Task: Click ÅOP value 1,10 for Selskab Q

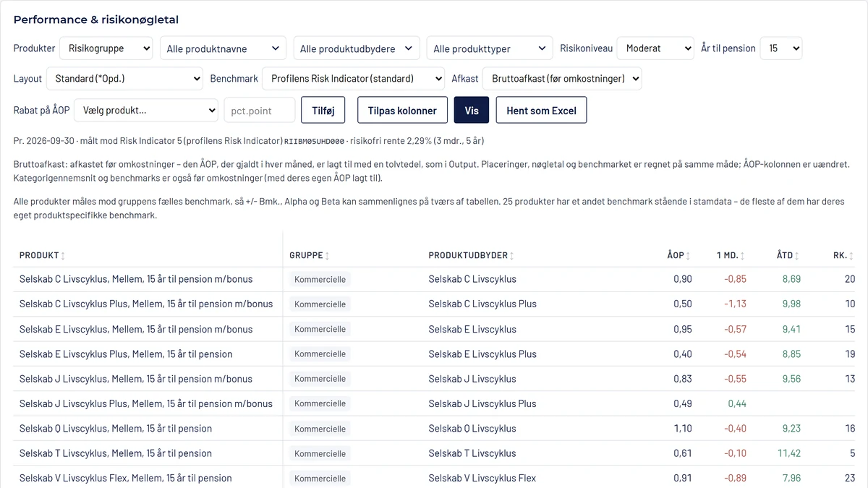Action: coord(683,429)
